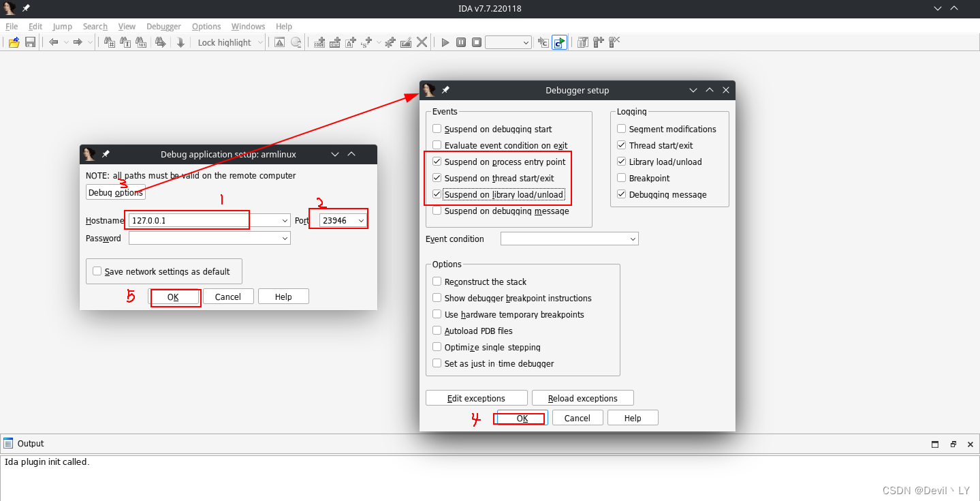Screen dimensions: 980x501
Task: Click the binoculars search immediate value icon
Action: coord(109,42)
